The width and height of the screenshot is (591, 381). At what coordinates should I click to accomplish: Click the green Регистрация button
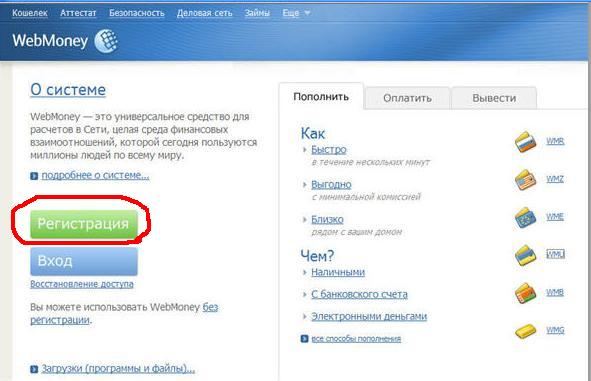coord(84,224)
